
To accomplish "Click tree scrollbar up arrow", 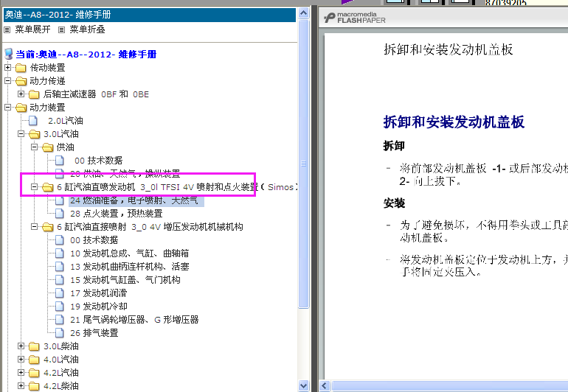I will (x=304, y=13).
